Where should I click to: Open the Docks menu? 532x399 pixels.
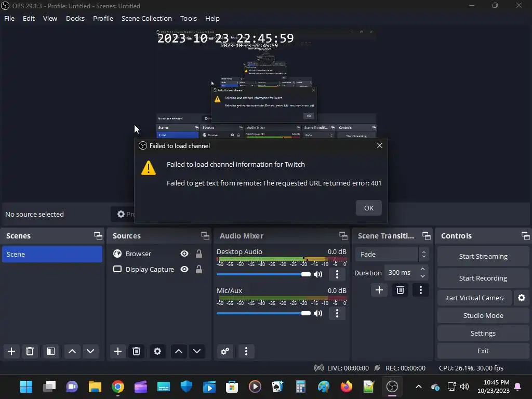point(75,18)
